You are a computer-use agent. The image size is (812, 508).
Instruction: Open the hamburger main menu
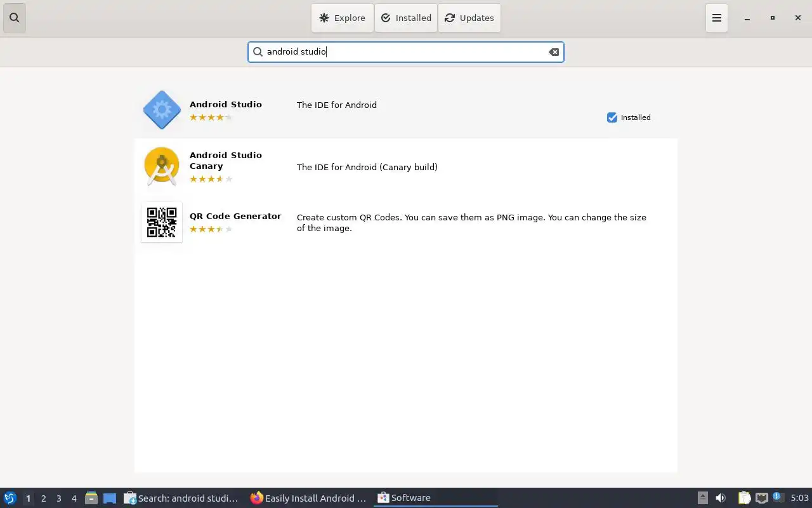click(717, 18)
